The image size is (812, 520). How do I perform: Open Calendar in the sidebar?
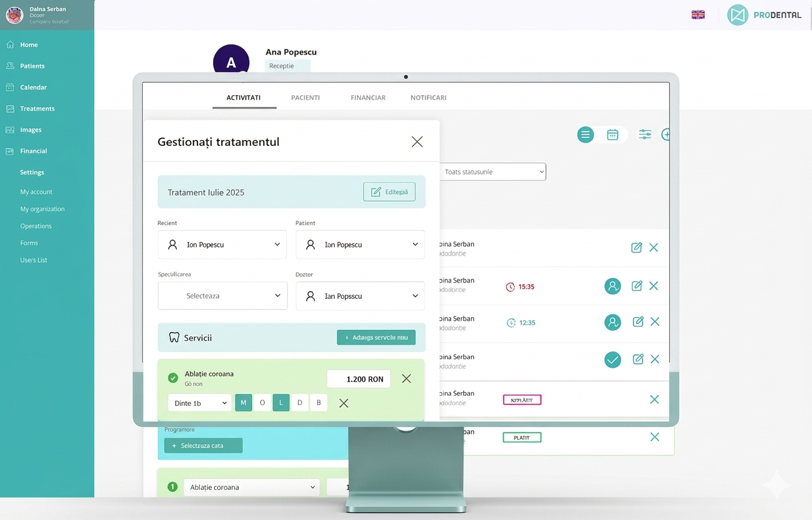pyautogui.click(x=33, y=87)
